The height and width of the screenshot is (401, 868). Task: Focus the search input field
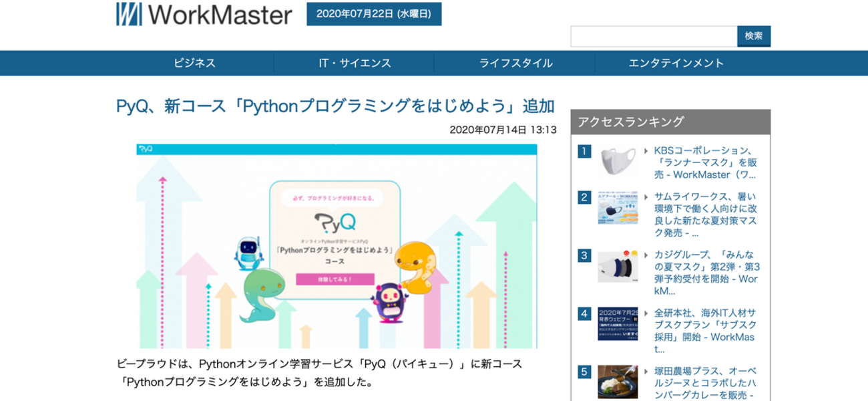tap(654, 36)
